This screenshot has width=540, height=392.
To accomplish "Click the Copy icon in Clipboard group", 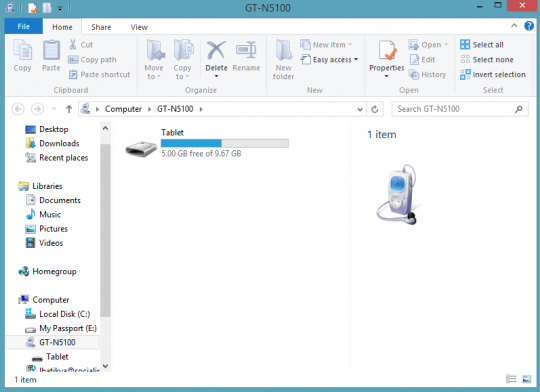I will pyautogui.click(x=22, y=50).
